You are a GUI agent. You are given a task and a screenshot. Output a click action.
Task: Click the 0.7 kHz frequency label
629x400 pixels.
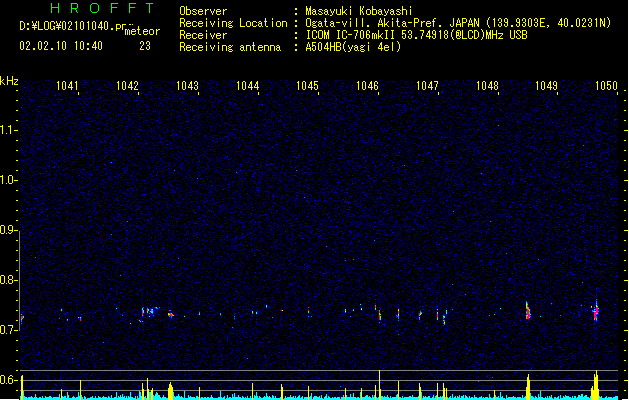pyautogui.click(x=8, y=330)
